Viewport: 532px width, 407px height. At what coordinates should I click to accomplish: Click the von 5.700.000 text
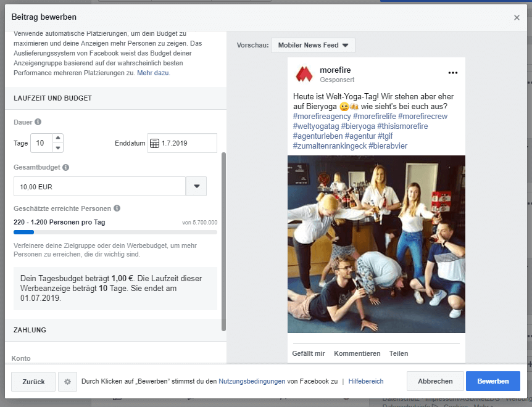[200, 223]
